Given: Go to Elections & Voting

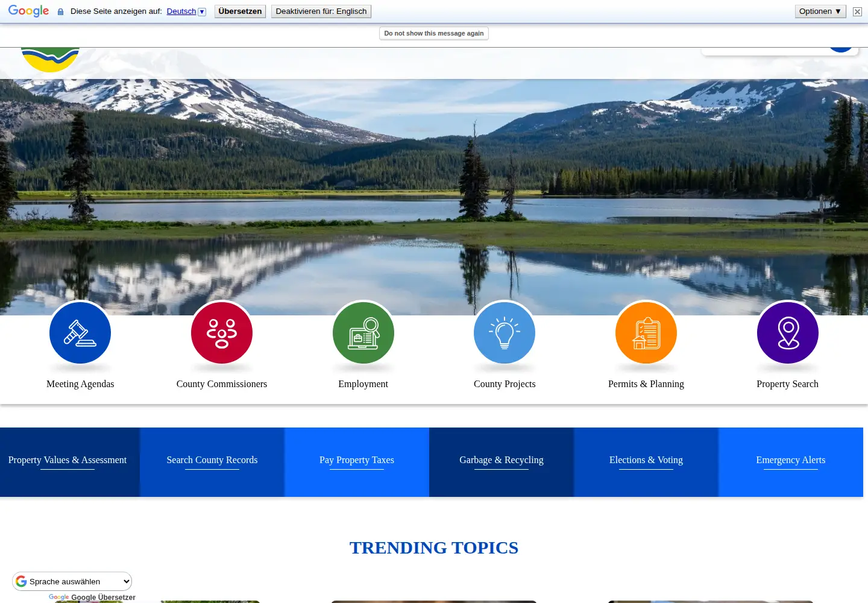Looking at the screenshot, I should [646, 462].
